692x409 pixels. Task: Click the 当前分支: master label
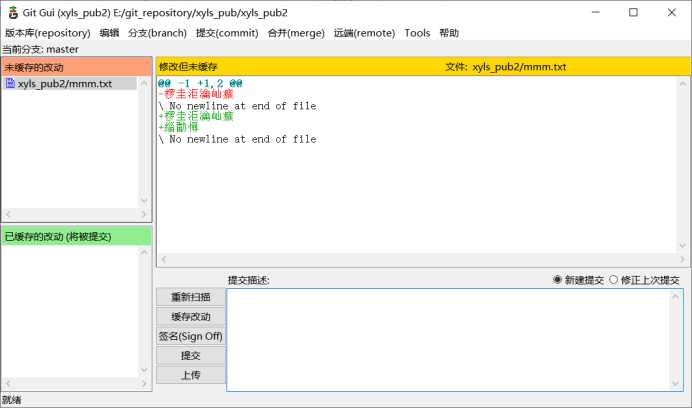pos(41,49)
